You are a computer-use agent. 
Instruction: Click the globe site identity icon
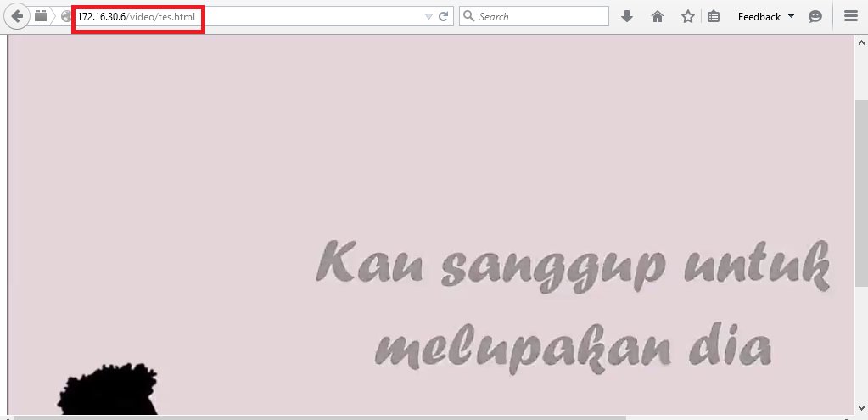[66, 17]
